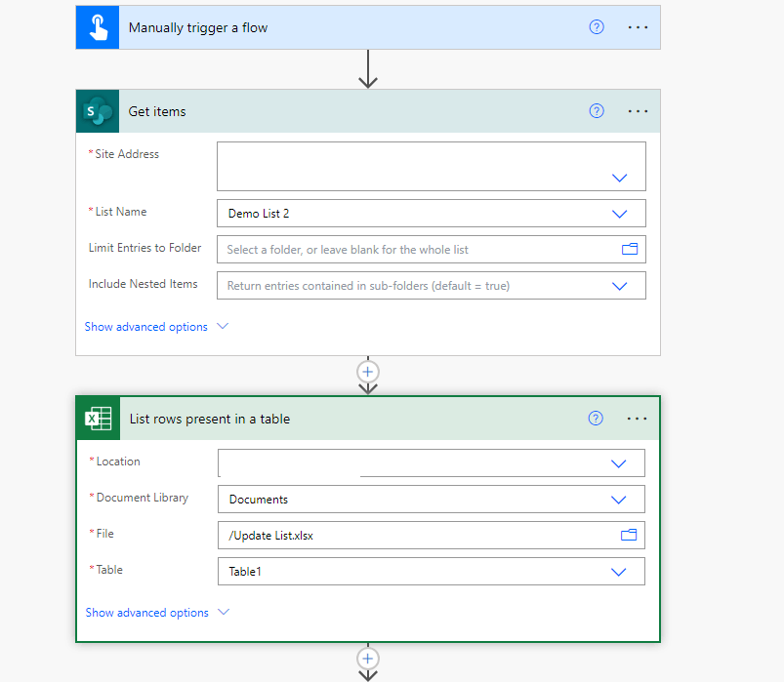Open the ellipsis menu on List rows step
Image resolution: width=784 pixels, height=682 pixels.
coord(637,418)
